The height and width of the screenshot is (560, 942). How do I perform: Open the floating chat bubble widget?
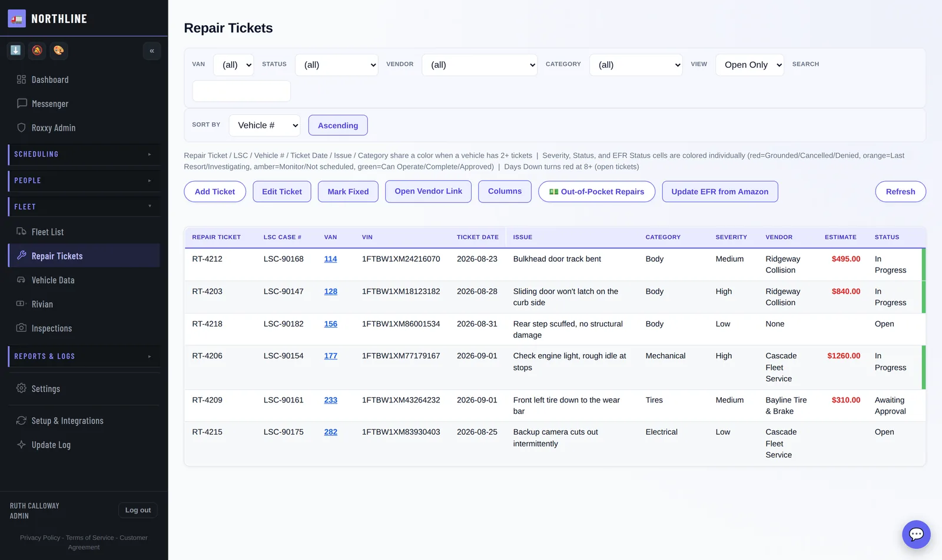pos(916,534)
